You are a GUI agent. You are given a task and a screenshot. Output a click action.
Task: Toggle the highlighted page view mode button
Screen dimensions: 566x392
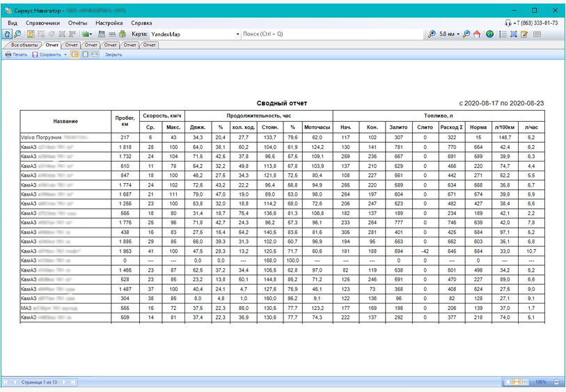(x=73, y=54)
